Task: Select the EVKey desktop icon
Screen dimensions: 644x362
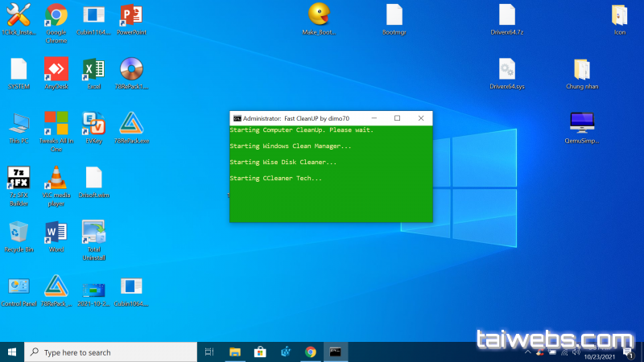Action: [93, 124]
